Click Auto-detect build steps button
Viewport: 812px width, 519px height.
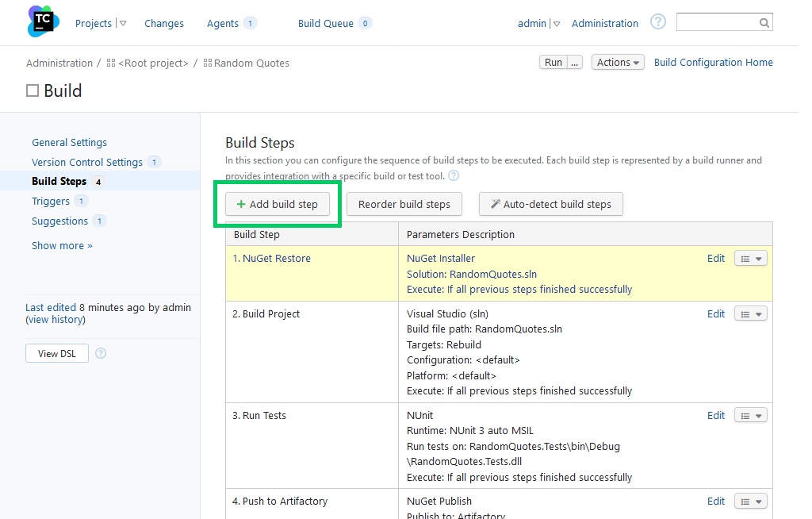click(x=551, y=204)
